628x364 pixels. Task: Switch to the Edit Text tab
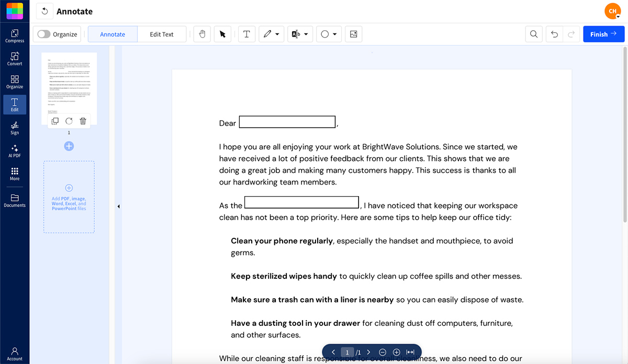pos(162,33)
